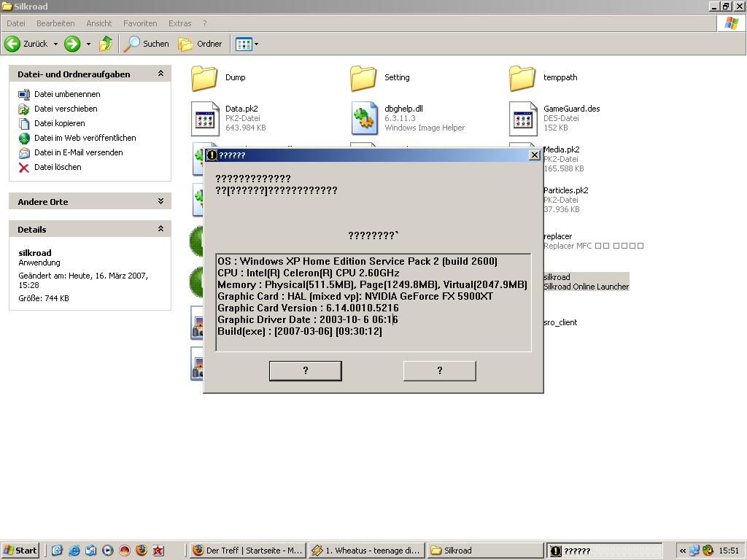
Task: Open the Dump folder
Action: coord(205,77)
